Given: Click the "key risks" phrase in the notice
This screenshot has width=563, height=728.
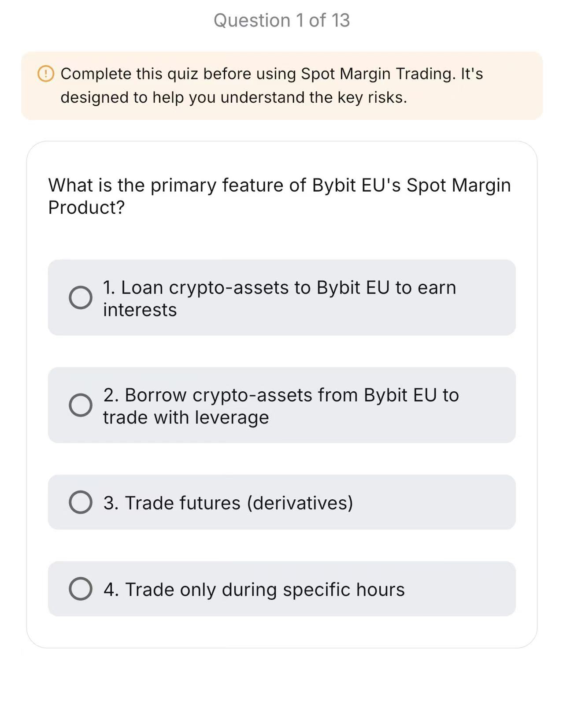Looking at the screenshot, I should (x=372, y=97).
